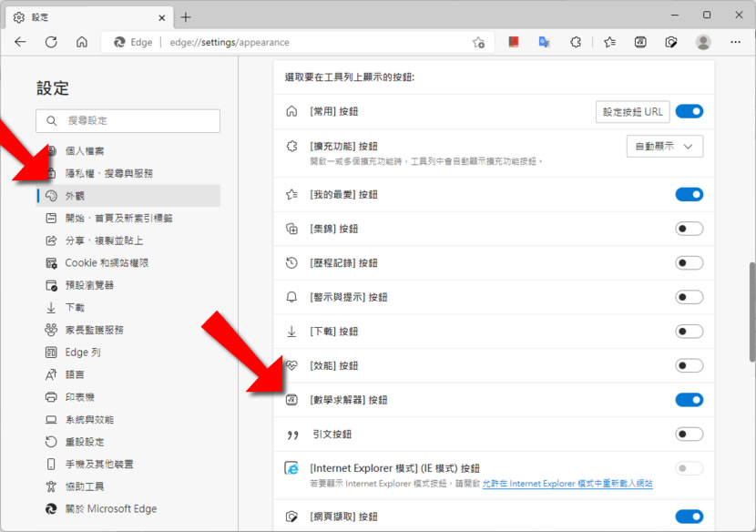The height and width of the screenshot is (532, 756).
Task: Click the capture icon beside [網頁擷取] 按鈕
Action: click(291, 517)
